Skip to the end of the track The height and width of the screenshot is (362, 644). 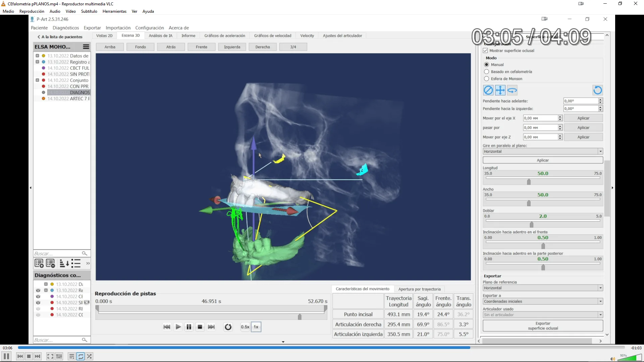coord(211,327)
